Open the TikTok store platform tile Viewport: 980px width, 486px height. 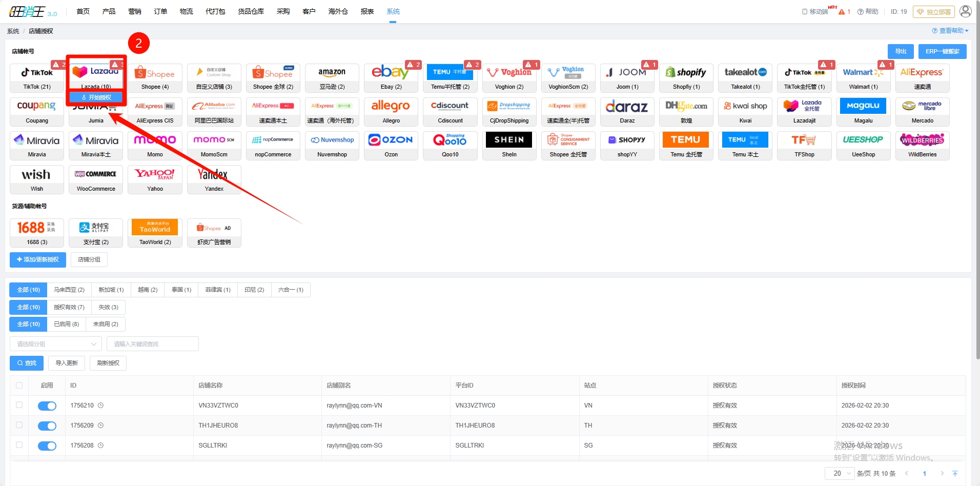[x=37, y=77]
